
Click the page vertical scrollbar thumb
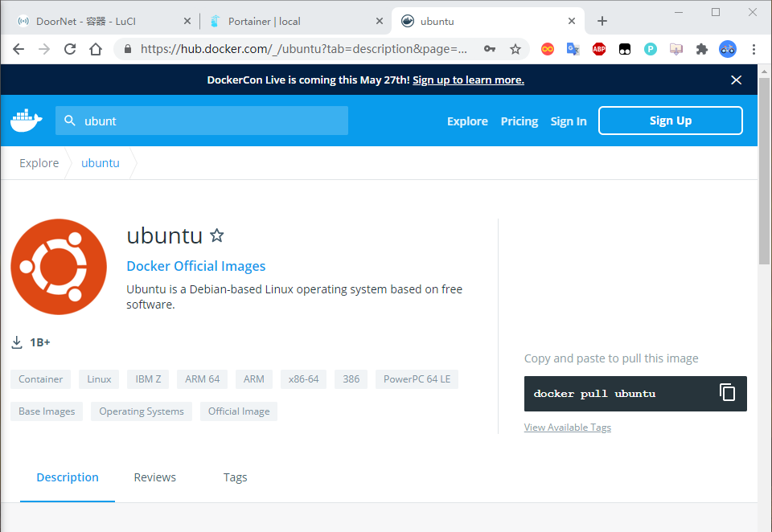pyautogui.click(x=764, y=170)
